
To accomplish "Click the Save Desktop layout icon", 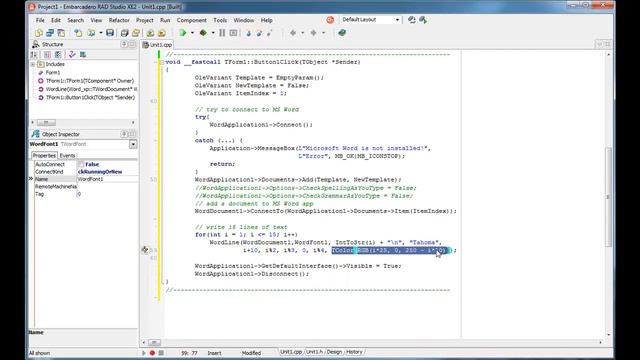I will point(411,20).
